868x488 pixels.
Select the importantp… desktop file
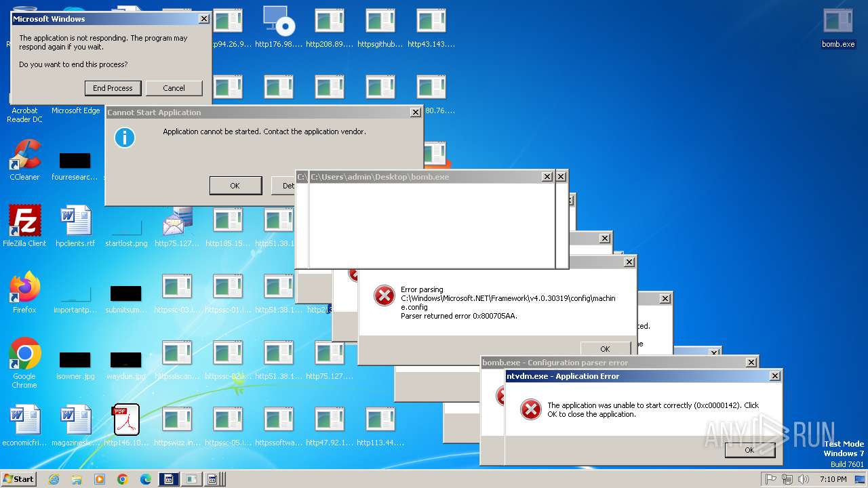point(75,299)
